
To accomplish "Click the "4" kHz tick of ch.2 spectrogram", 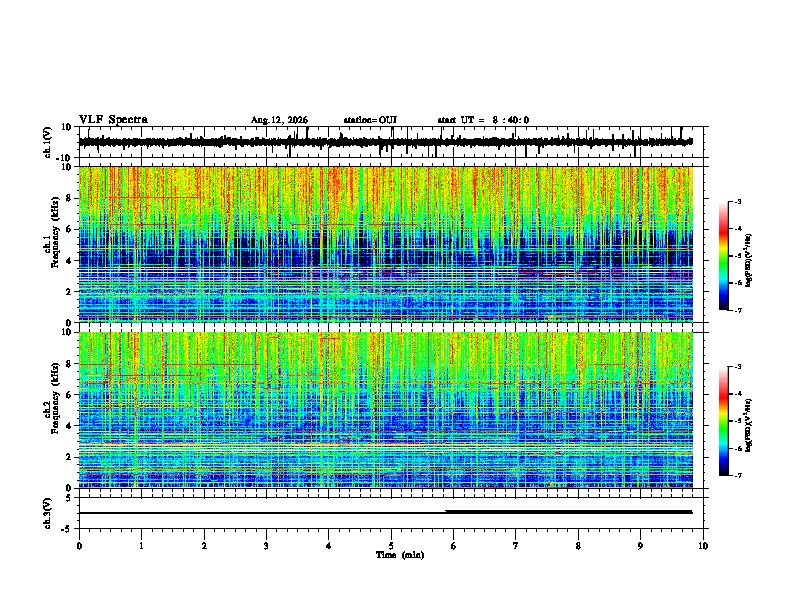I will [69, 426].
